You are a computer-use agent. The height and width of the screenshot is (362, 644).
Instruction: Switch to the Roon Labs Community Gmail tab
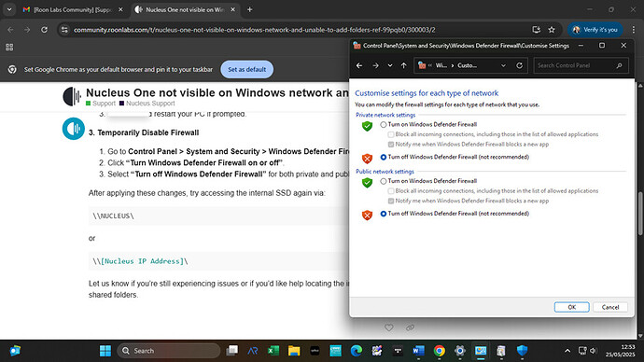click(x=73, y=9)
